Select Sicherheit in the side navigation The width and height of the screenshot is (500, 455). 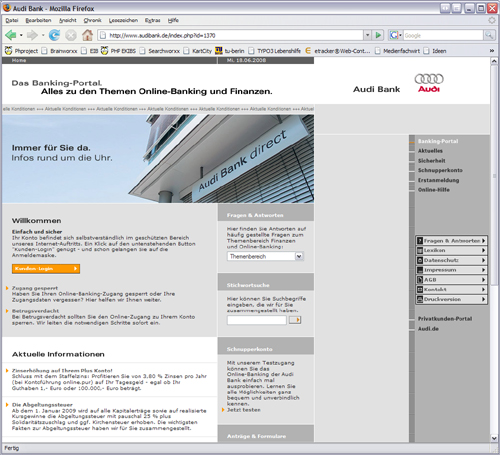coord(432,161)
